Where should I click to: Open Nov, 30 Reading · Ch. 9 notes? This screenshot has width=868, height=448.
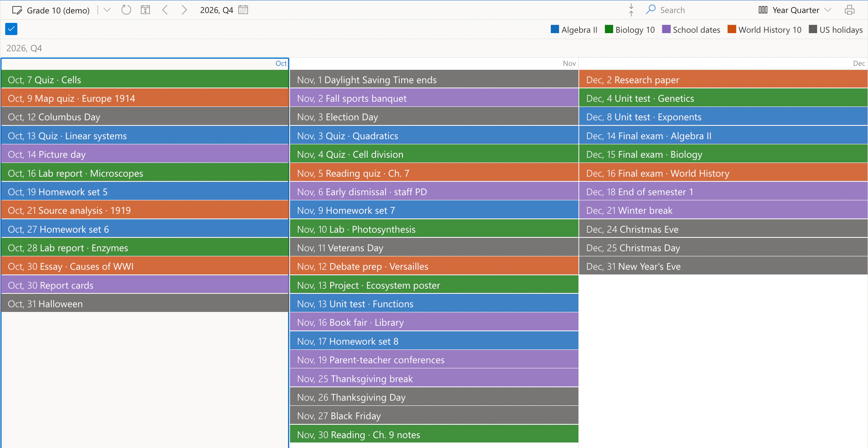[x=434, y=434]
